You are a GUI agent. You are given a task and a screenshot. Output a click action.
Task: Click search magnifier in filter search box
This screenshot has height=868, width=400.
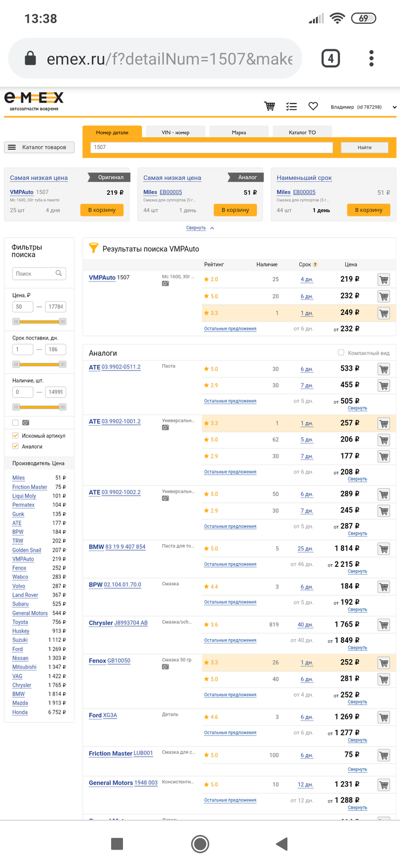59,273
